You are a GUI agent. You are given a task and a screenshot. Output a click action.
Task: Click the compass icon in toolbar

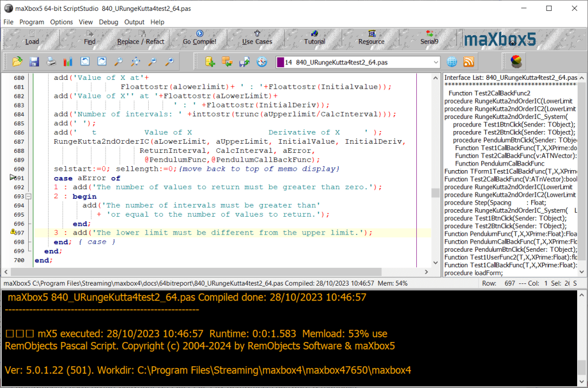[x=262, y=62]
